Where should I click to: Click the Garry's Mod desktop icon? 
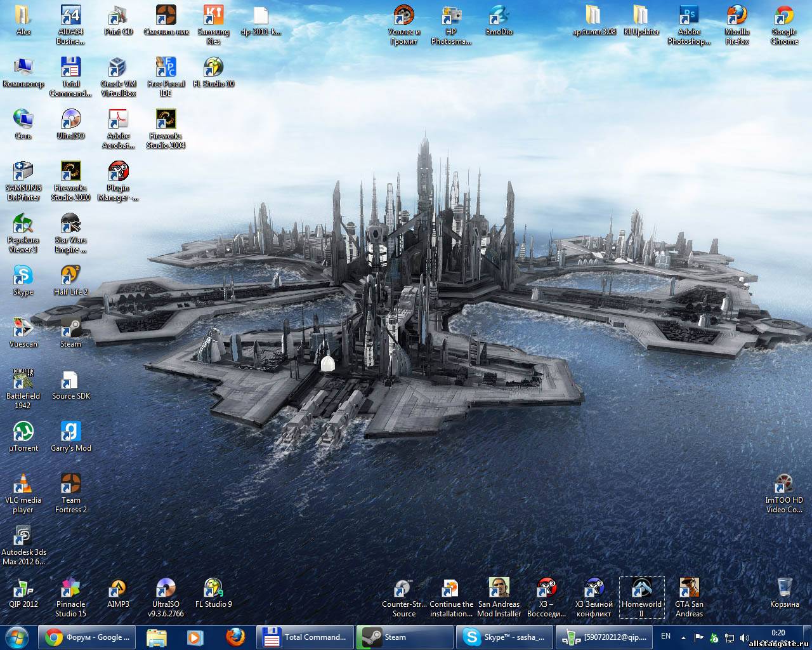tap(70, 433)
